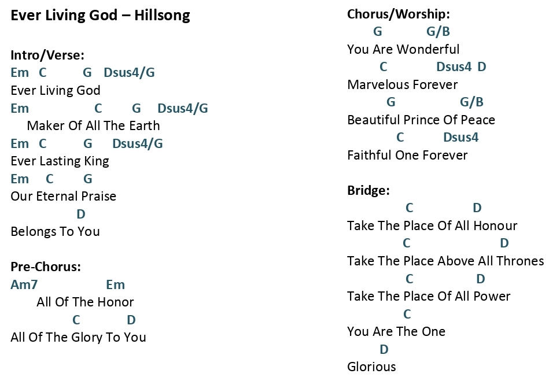Click the Am7 chord in Pre-Chorus
560x392 pixels.
click(x=24, y=284)
